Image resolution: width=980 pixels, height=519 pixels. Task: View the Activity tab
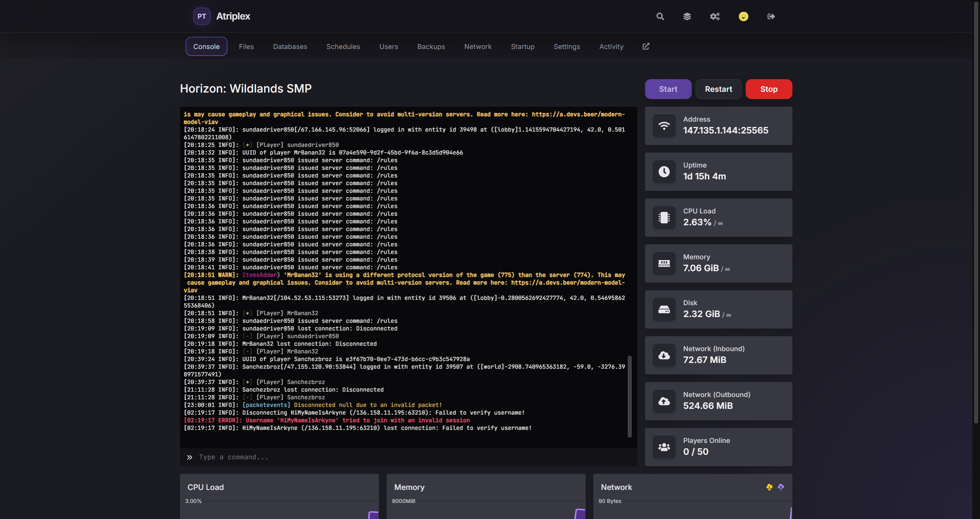611,46
